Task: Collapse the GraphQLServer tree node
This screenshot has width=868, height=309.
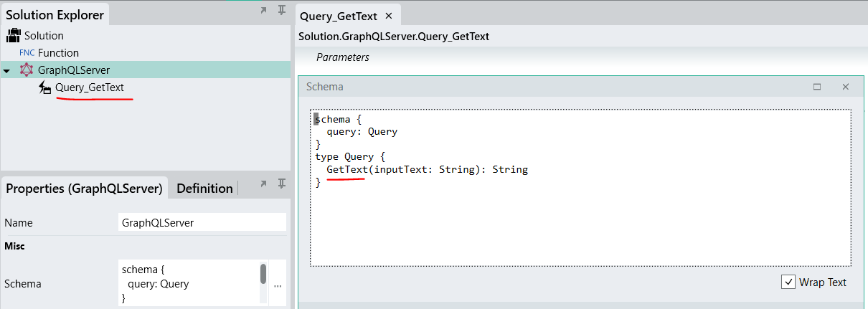Action: (6, 70)
